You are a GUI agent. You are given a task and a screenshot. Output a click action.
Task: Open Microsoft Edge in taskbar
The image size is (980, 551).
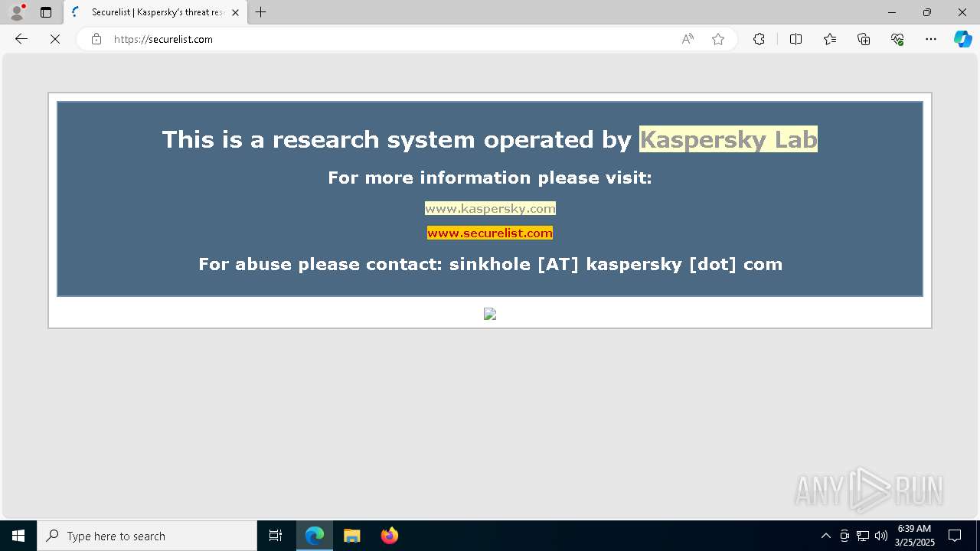315,536
